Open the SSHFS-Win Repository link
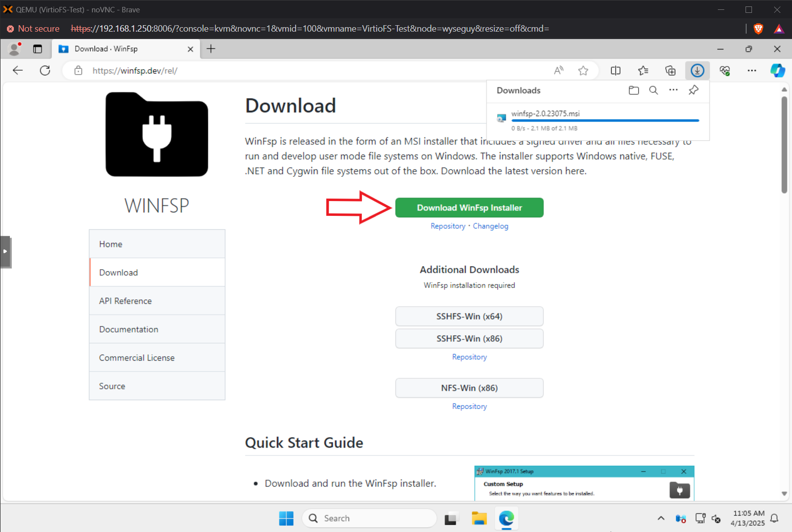 (469, 357)
